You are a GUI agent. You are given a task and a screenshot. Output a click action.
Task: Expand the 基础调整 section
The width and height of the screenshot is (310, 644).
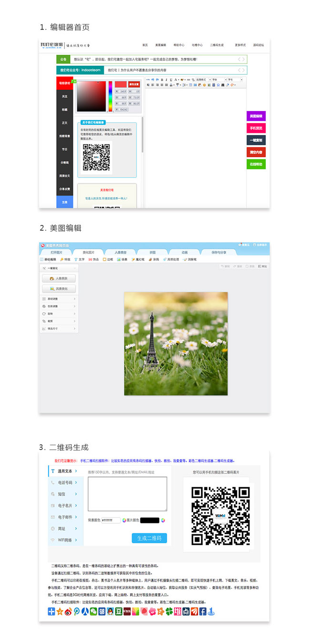pyautogui.click(x=59, y=299)
